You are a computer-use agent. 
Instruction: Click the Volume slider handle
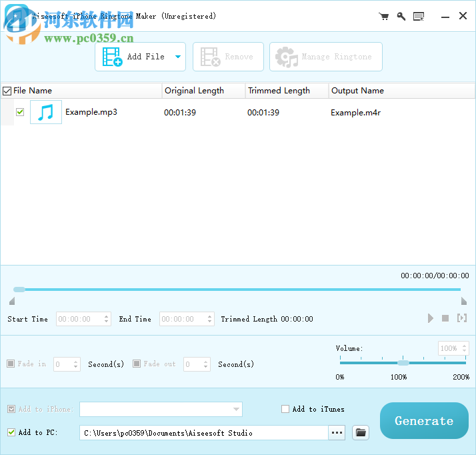pos(403,363)
